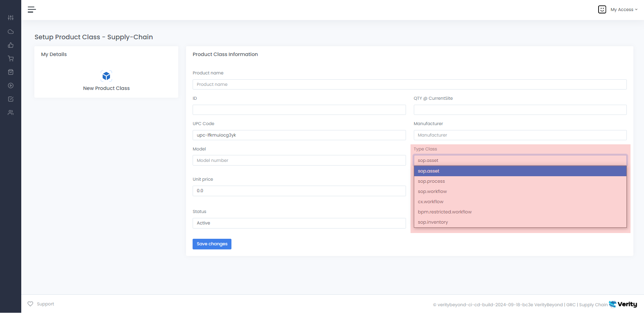
Task: Click the Type Class select box
Action: coord(520,160)
